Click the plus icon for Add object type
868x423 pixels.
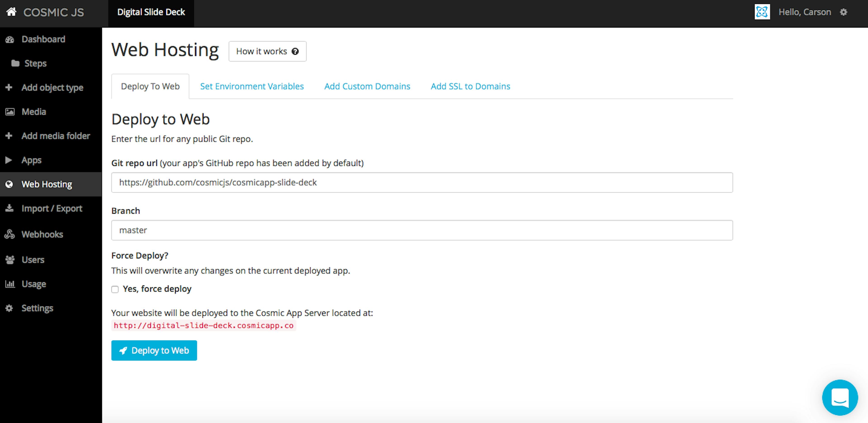(9, 87)
